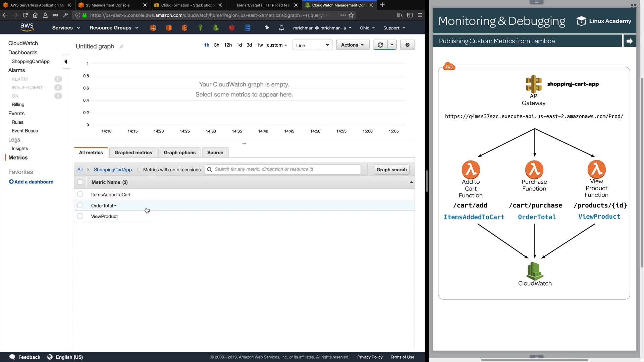Click the graph refresh icon
Image resolution: width=644 pixels, height=362 pixels.
click(380, 45)
